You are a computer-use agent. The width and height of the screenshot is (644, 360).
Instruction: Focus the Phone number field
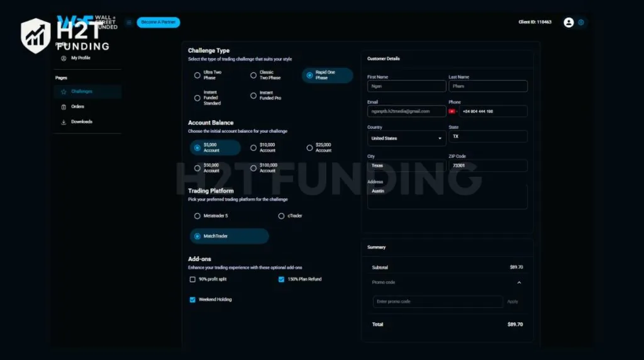[x=493, y=111]
